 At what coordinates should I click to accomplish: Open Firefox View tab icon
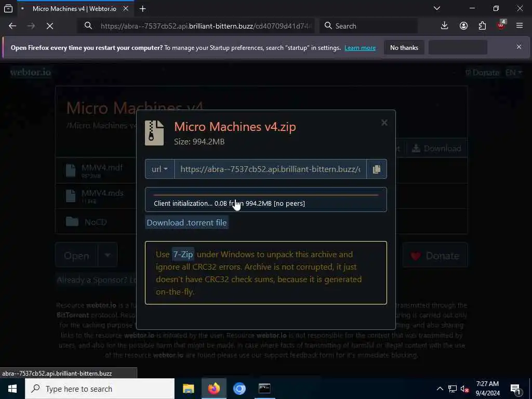tap(8, 9)
